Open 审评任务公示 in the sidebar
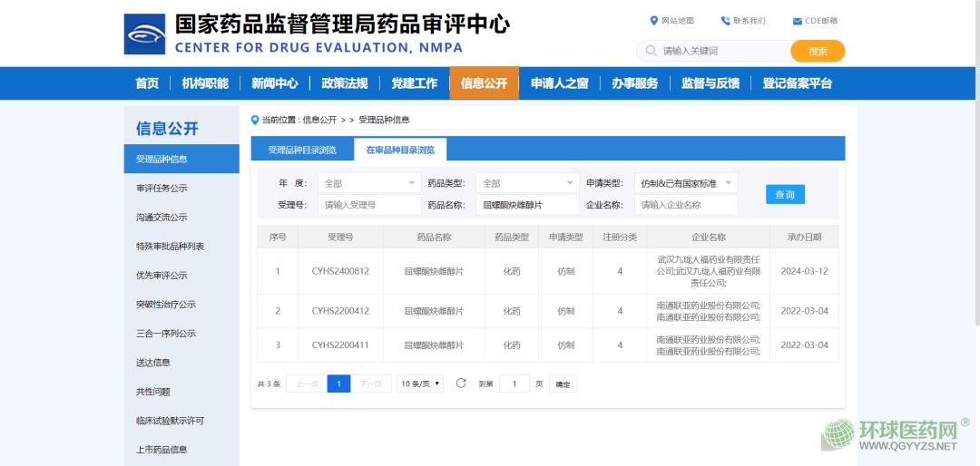This screenshot has width=980, height=466. click(x=162, y=189)
